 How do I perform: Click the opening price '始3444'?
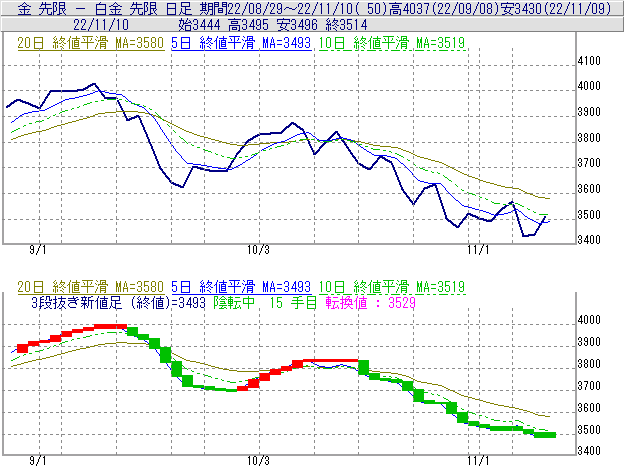point(199,25)
